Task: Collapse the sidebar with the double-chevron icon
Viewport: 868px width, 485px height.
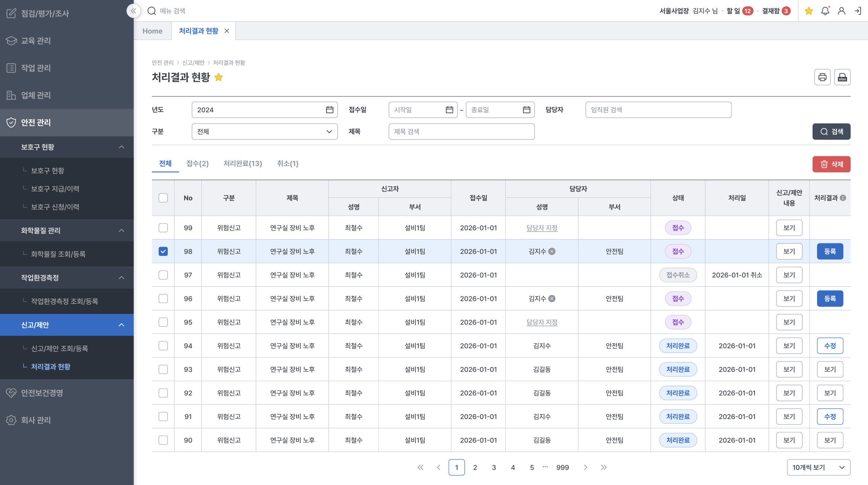Action: [134, 11]
